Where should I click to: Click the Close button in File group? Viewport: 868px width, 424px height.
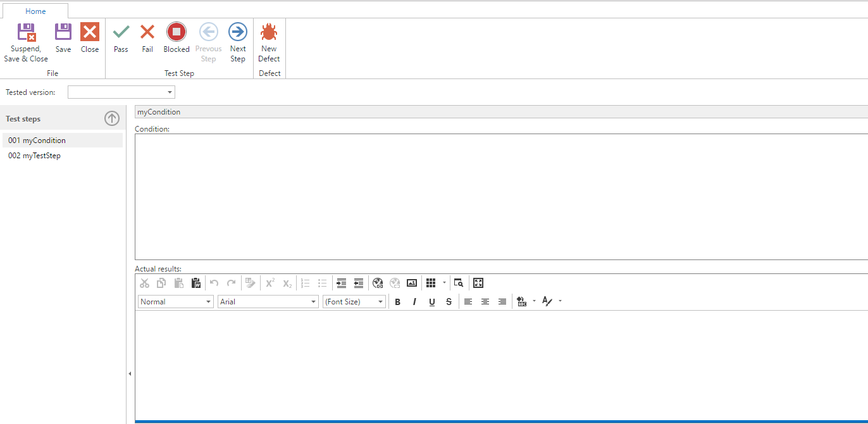(90, 38)
